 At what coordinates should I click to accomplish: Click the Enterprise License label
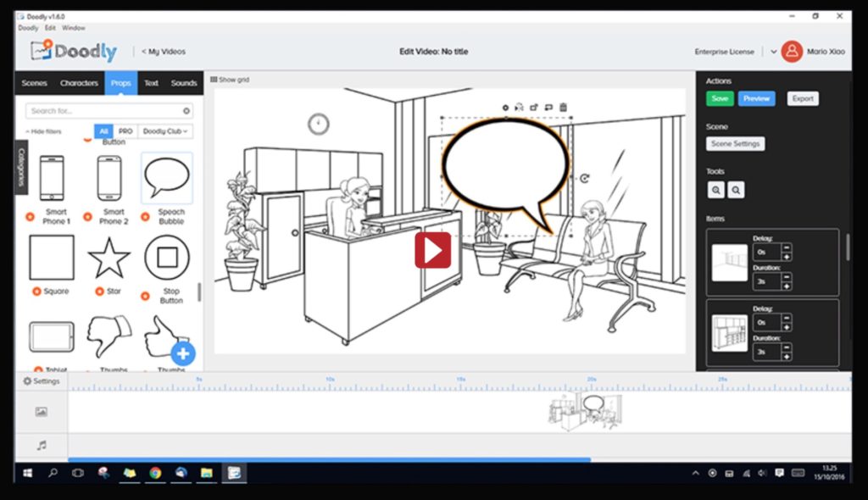(x=724, y=52)
